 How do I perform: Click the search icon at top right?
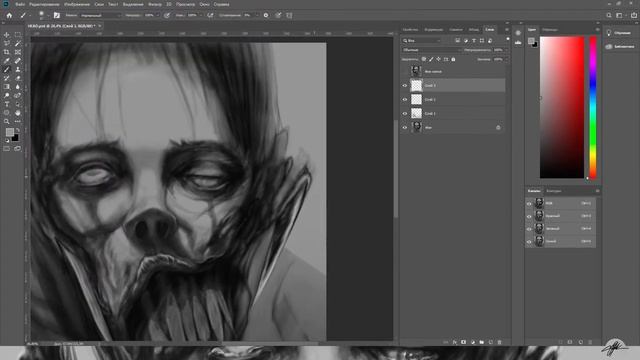point(609,15)
